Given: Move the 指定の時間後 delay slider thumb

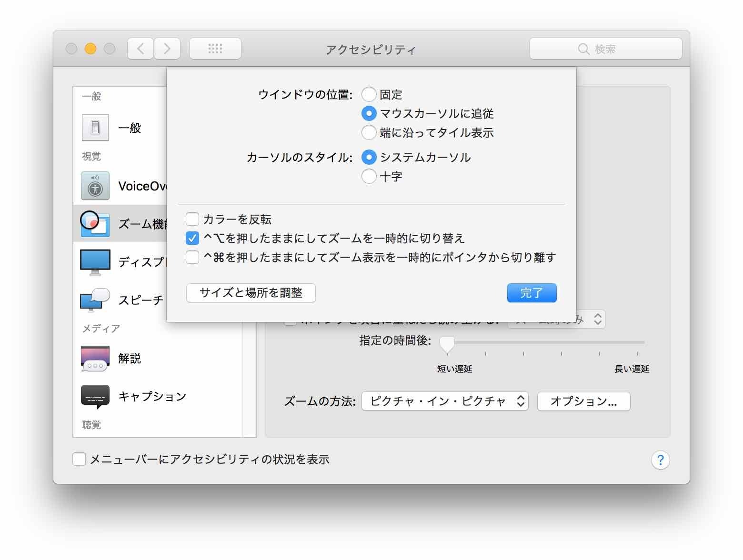Looking at the screenshot, I should pyautogui.click(x=447, y=345).
